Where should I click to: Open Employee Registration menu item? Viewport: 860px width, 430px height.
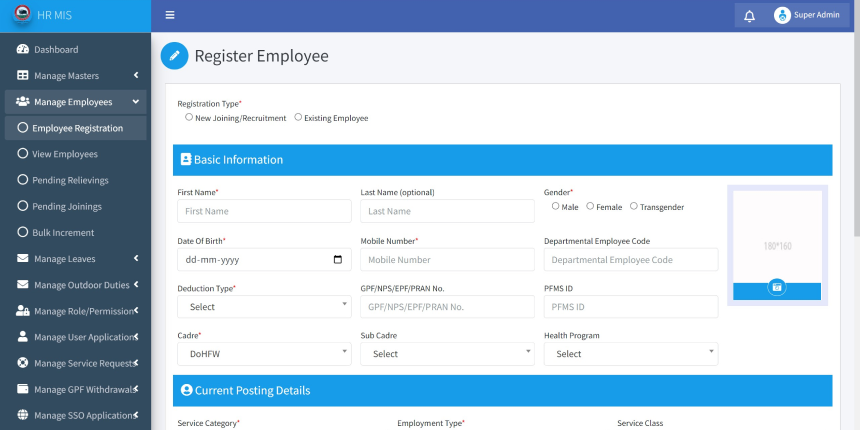[x=76, y=128]
